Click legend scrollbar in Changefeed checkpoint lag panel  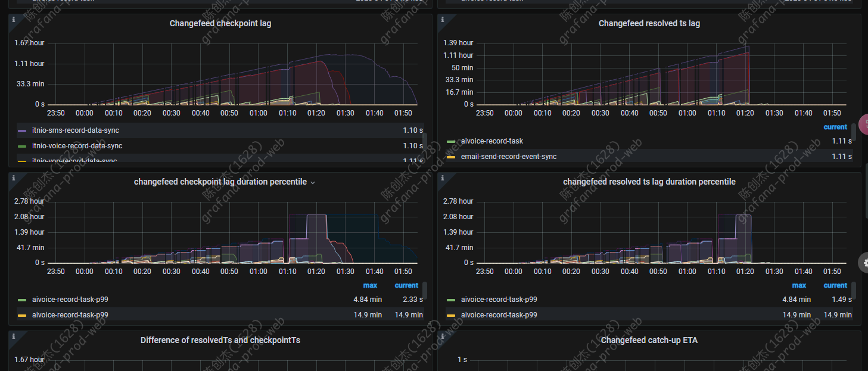coord(424,141)
